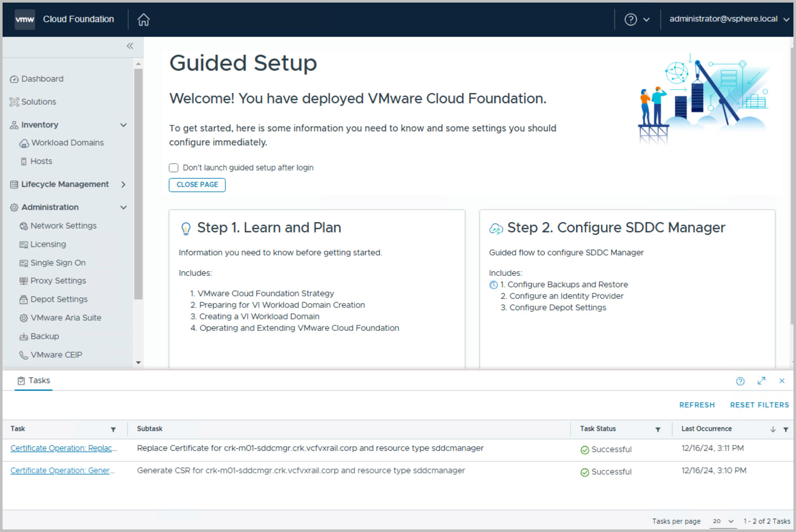Click the Hosts server icon
796x532 pixels.
pos(24,161)
